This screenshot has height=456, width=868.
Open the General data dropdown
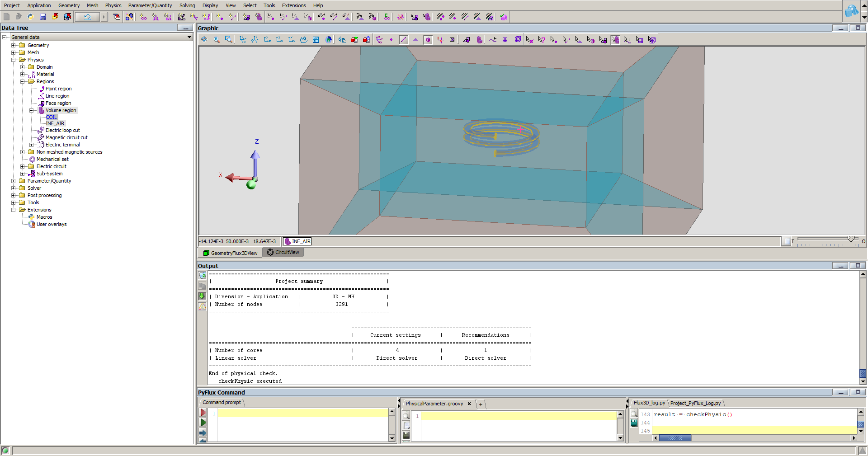(189, 37)
